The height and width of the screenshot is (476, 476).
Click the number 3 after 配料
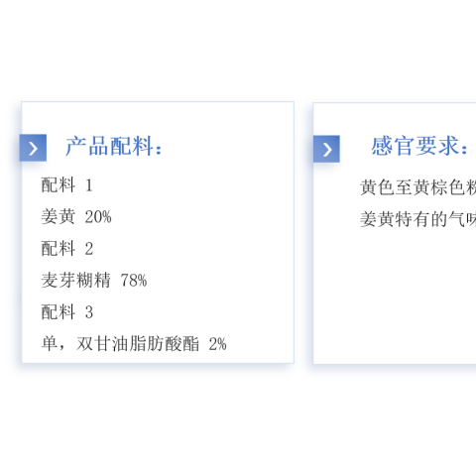[x=89, y=312]
